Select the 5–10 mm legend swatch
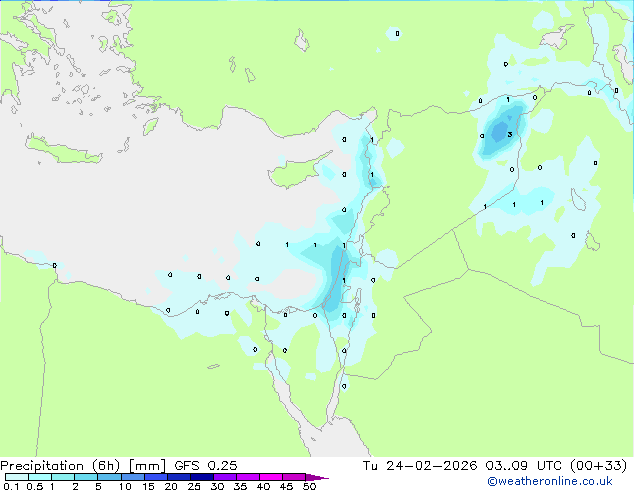 (109, 477)
